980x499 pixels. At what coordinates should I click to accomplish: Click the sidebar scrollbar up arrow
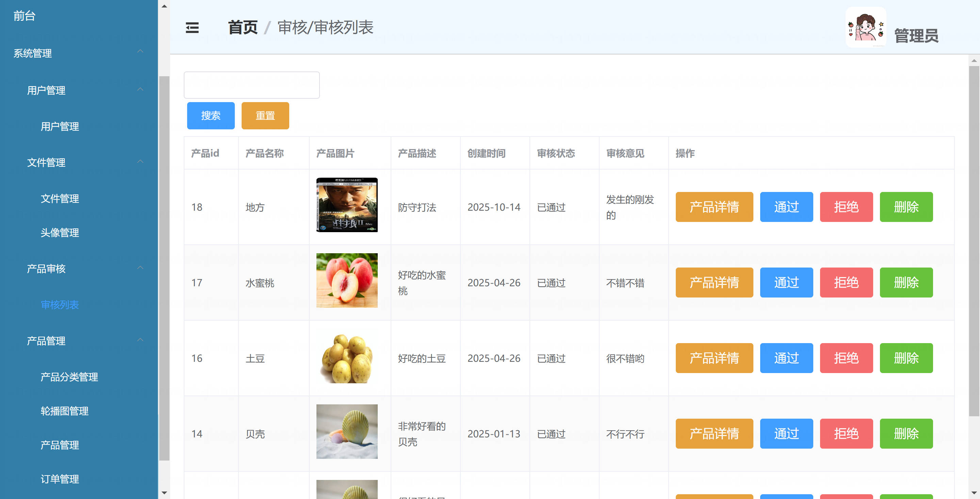pyautogui.click(x=164, y=6)
